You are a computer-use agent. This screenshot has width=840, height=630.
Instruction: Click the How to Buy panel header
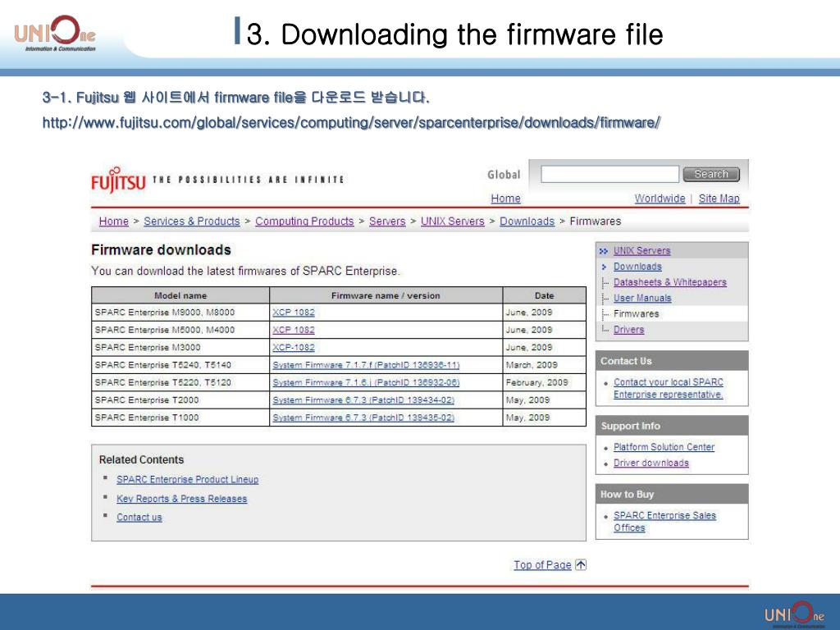(x=672, y=495)
